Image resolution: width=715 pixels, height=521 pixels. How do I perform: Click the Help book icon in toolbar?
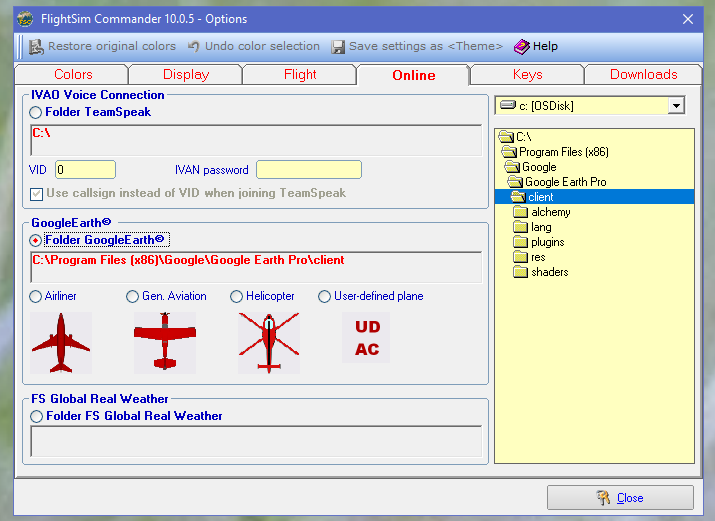pos(522,46)
